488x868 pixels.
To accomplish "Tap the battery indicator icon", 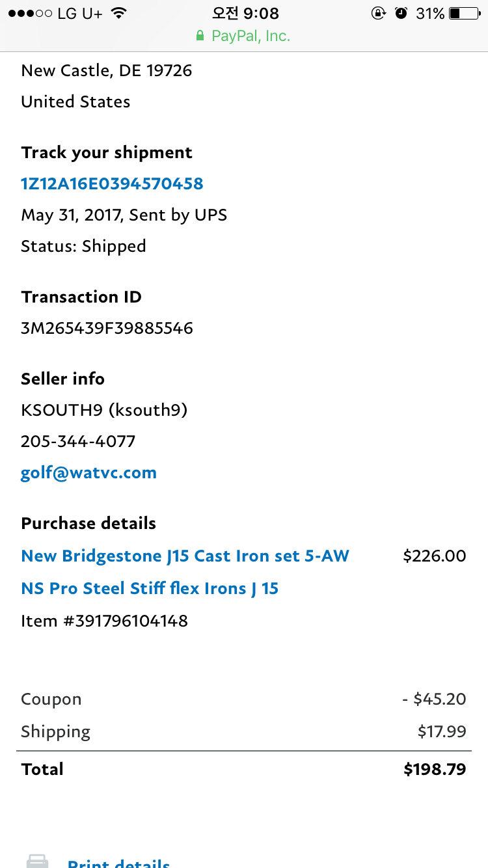I will [x=463, y=13].
